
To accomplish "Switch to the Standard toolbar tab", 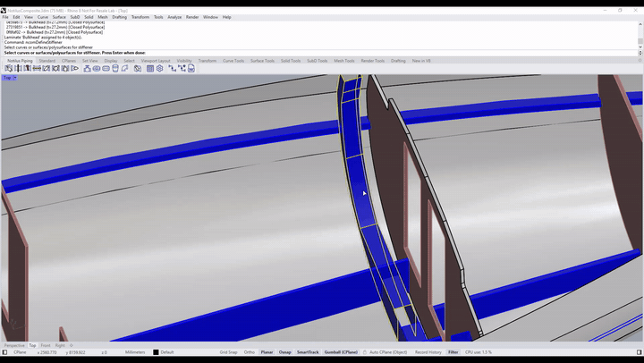I will tap(47, 61).
